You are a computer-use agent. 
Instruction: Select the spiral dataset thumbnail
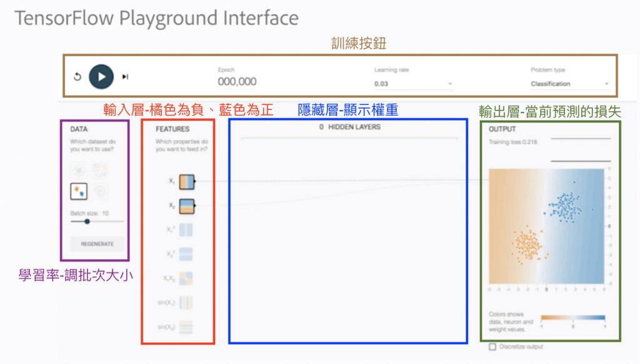click(x=100, y=191)
